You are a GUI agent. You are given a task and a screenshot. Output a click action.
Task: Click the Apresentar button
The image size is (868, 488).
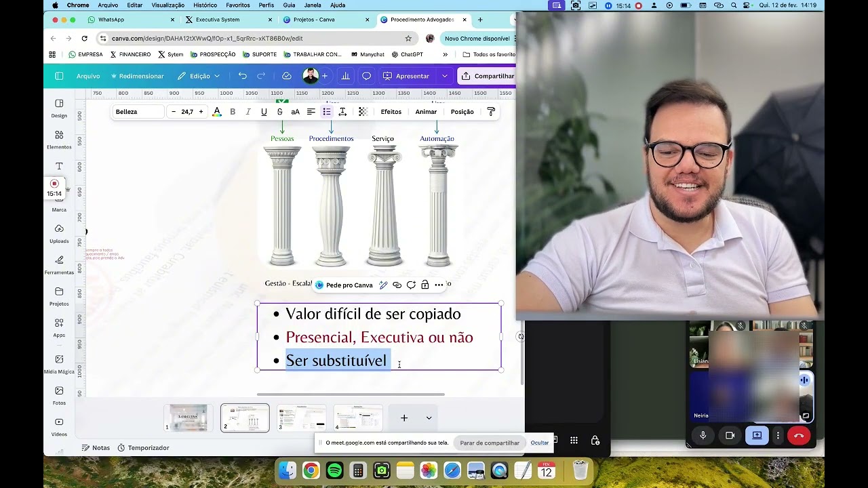[406, 76]
